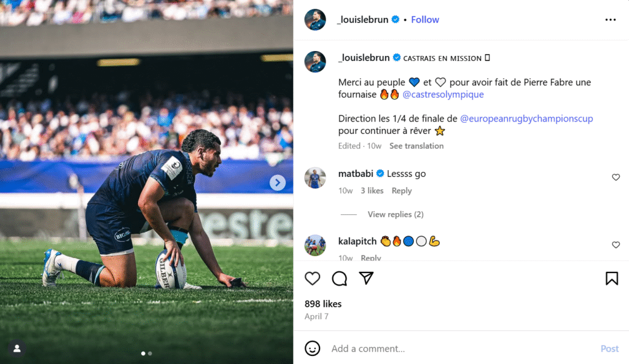The image size is (629, 364).
Task: View 898 likes list
Action: (323, 304)
